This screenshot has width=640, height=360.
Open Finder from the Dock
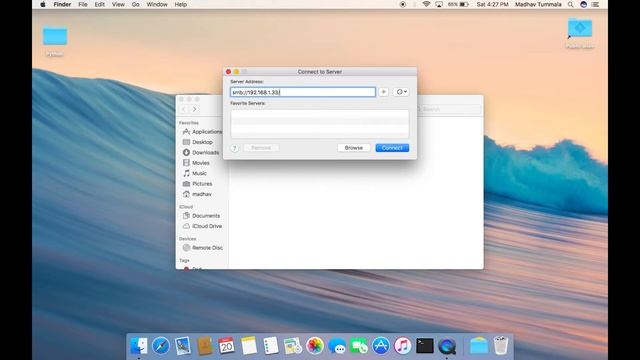[139, 346]
